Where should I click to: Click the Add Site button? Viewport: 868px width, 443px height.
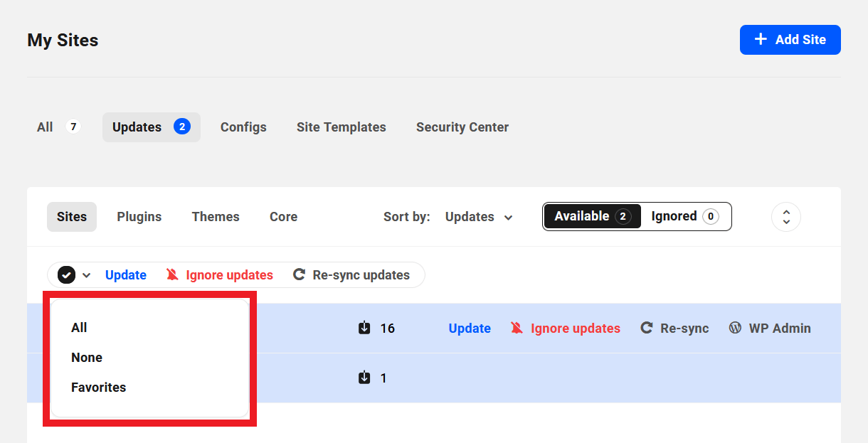point(790,40)
